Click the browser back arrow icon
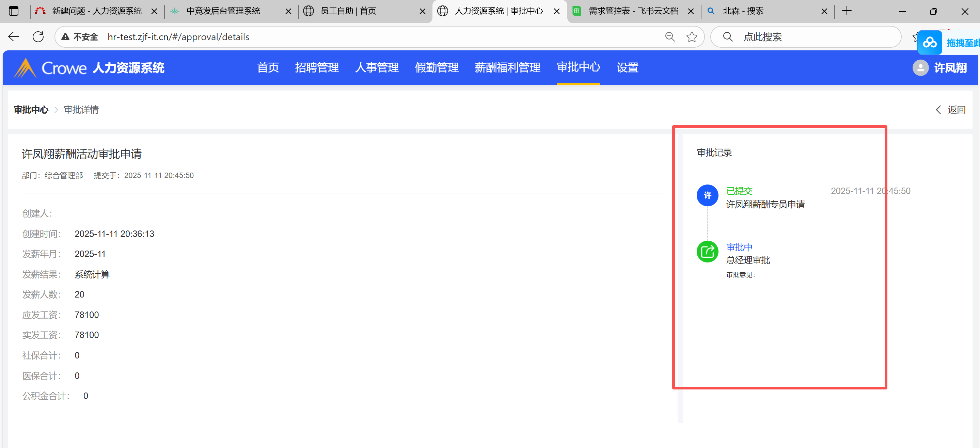This screenshot has height=448, width=980. (x=14, y=37)
